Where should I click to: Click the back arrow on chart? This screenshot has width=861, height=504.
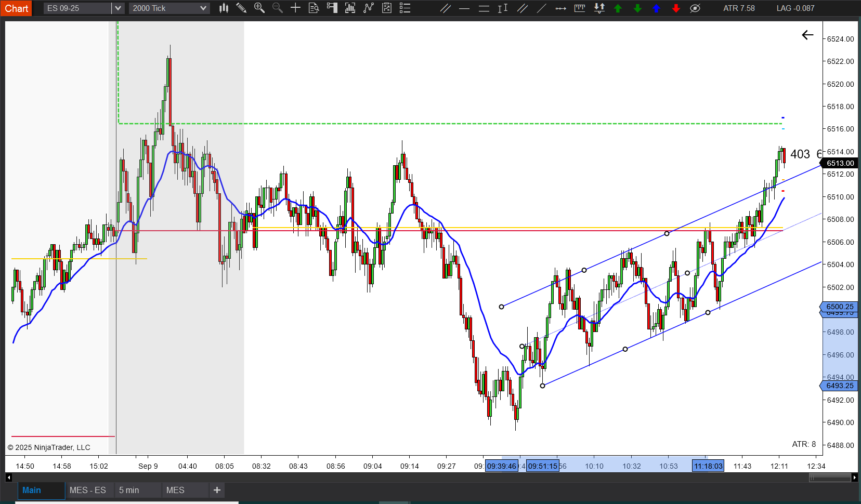(807, 35)
